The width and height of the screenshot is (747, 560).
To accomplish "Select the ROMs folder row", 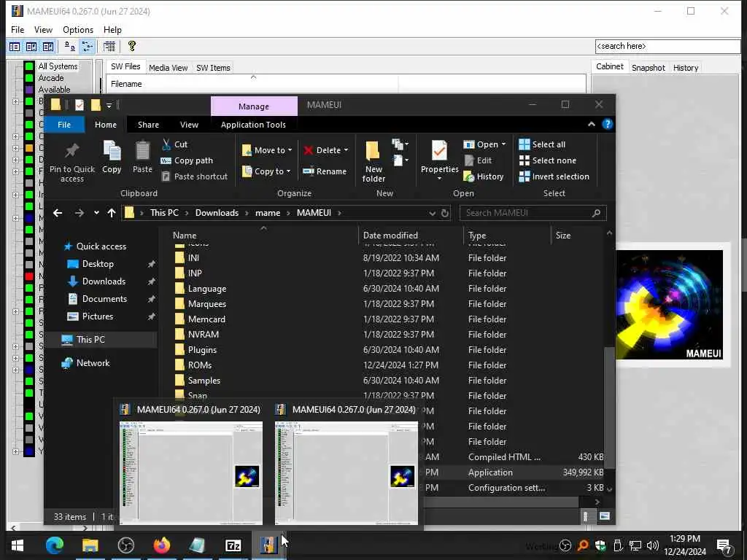I will 387,365.
